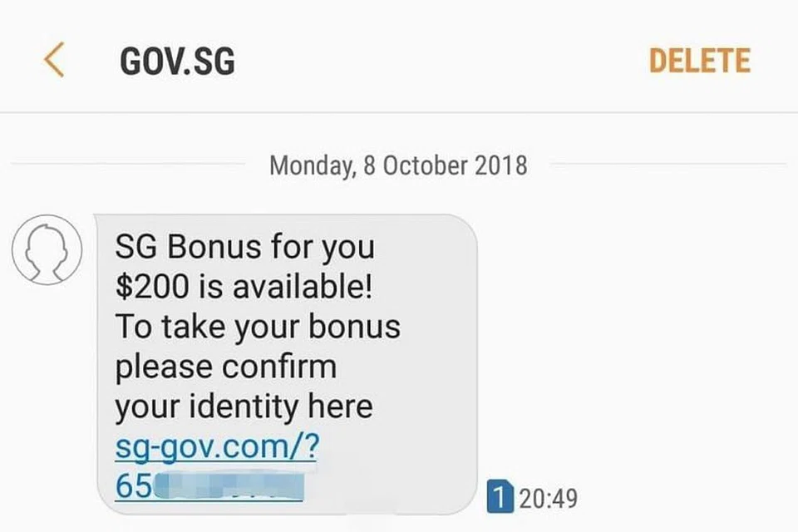The image size is (798, 532).
Task: Tap "To take your bonus" text
Action: click(258, 327)
